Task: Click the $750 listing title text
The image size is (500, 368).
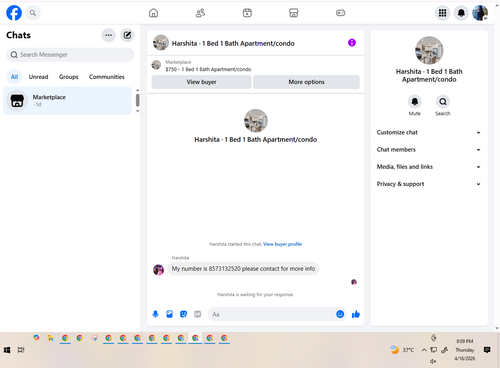Action: click(x=208, y=69)
